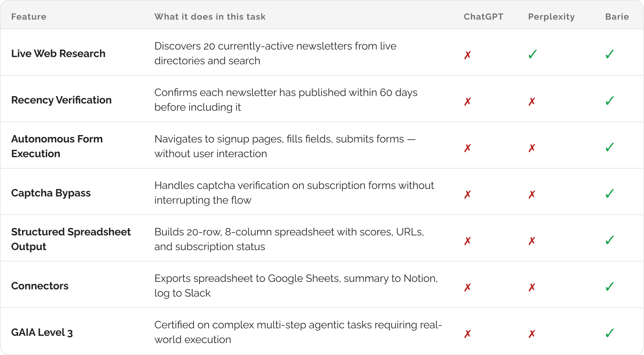Click the Connectors description about Google Sheets
644x355 pixels.
click(296, 286)
